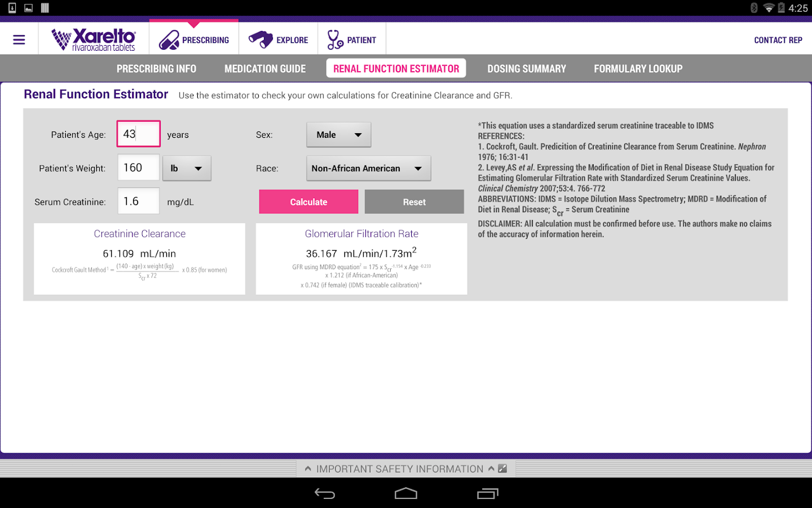Screen dimensions: 812x508
Task: Tap the Cockcroft Gault reference line
Action: click(622, 152)
